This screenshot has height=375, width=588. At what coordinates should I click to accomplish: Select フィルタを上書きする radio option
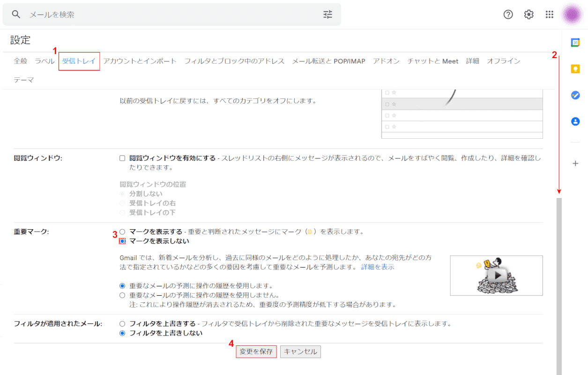pos(122,324)
